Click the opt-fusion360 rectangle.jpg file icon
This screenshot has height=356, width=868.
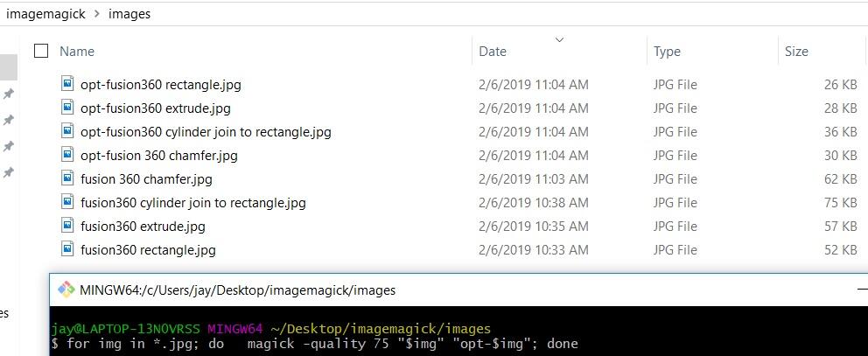68,84
